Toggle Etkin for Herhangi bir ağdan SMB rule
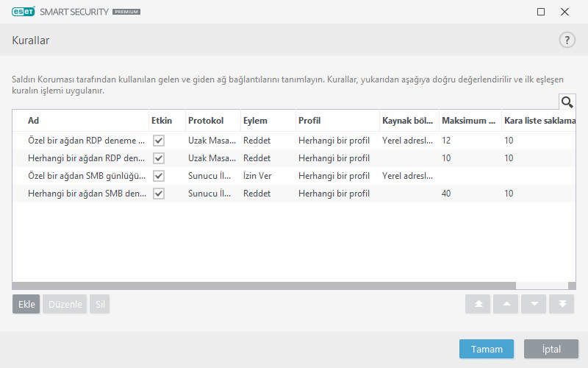588x368 pixels. (x=158, y=194)
